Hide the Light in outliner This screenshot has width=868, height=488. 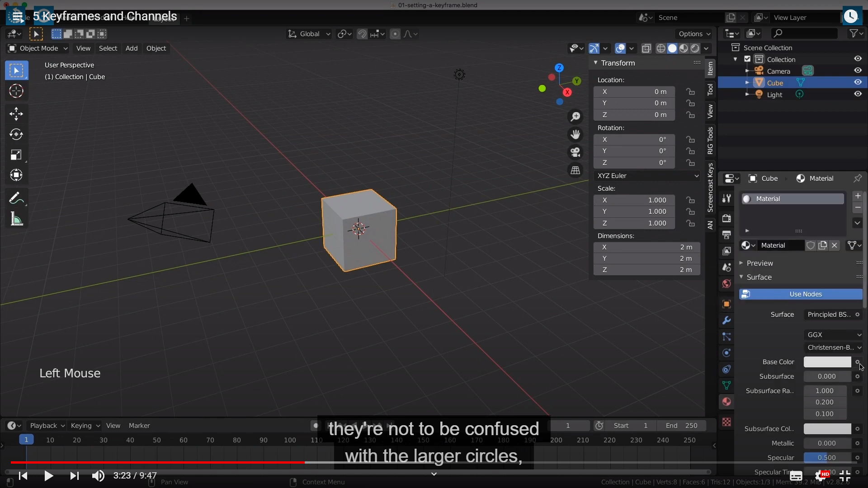point(858,94)
